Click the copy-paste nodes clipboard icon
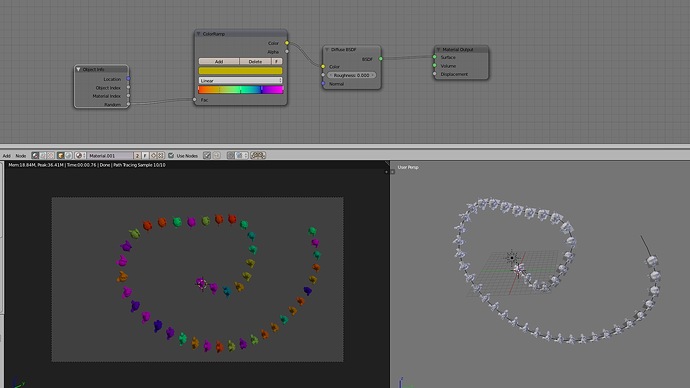 pos(258,155)
